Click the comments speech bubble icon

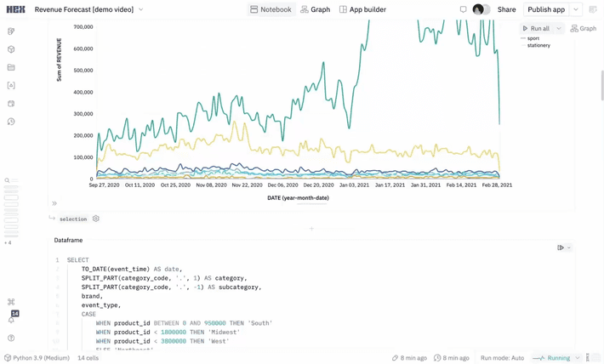[463, 9]
